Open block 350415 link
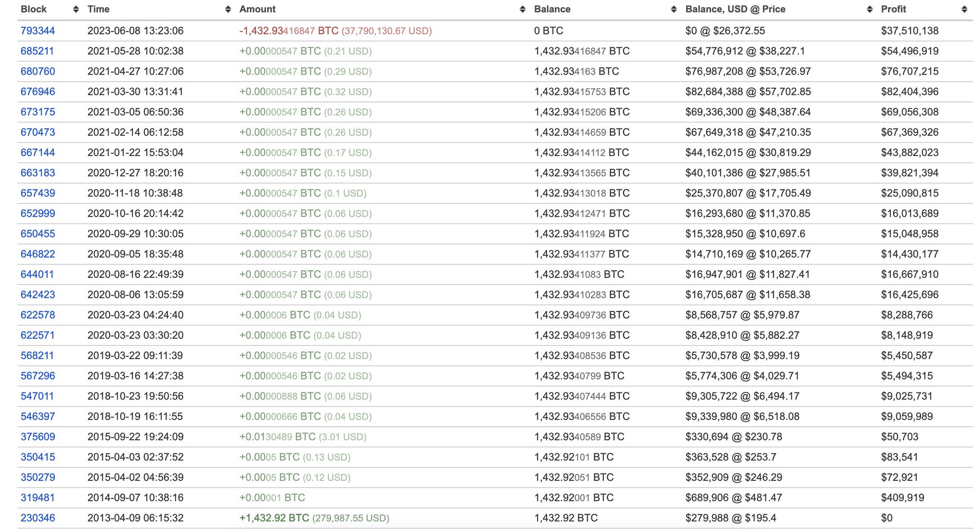 click(x=38, y=458)
